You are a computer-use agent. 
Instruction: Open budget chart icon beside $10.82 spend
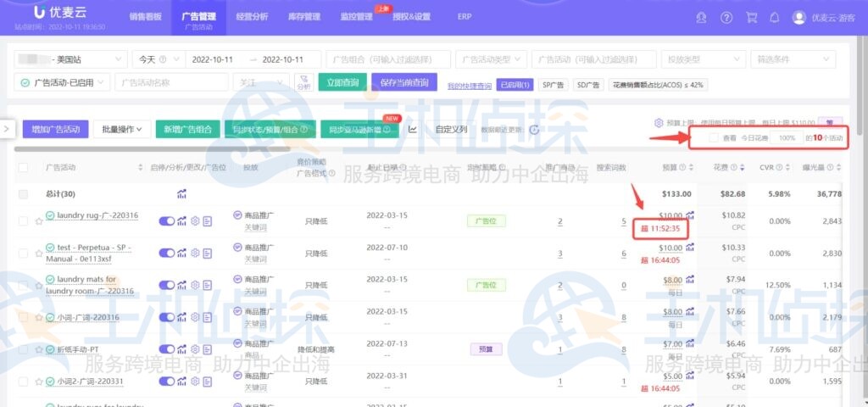tap(690, 215)
